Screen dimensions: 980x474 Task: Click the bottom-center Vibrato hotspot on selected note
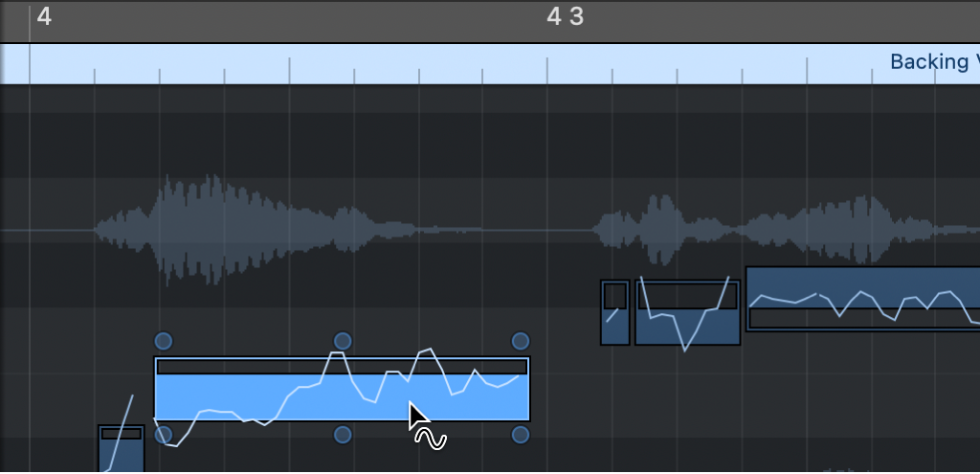pyautogui.click(x=343, y=436)
